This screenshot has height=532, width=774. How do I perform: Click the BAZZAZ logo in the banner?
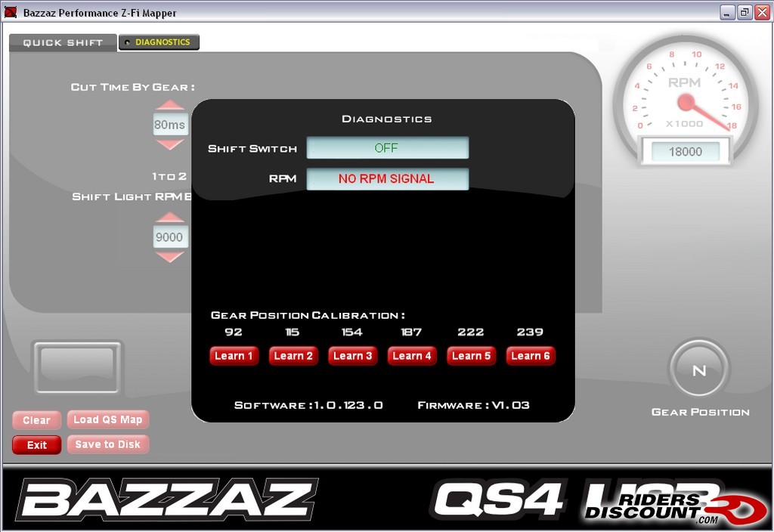tap(167, 500)
